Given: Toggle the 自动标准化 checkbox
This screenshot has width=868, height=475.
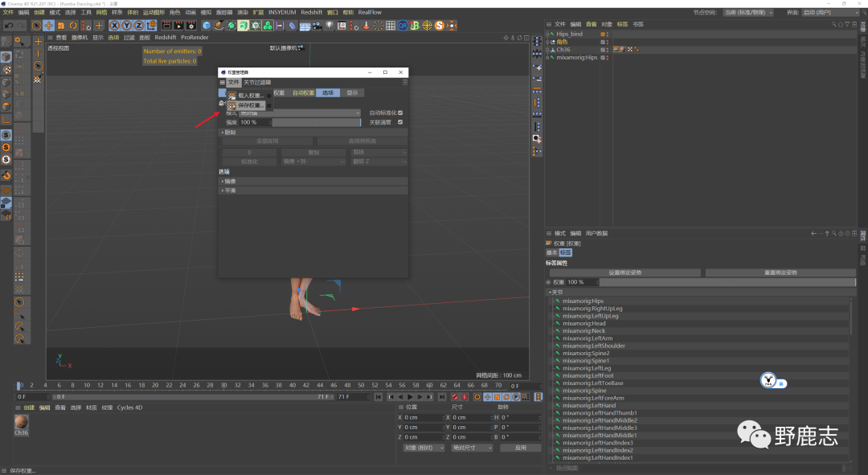Looking at the screenshot, I should [400, 113].
